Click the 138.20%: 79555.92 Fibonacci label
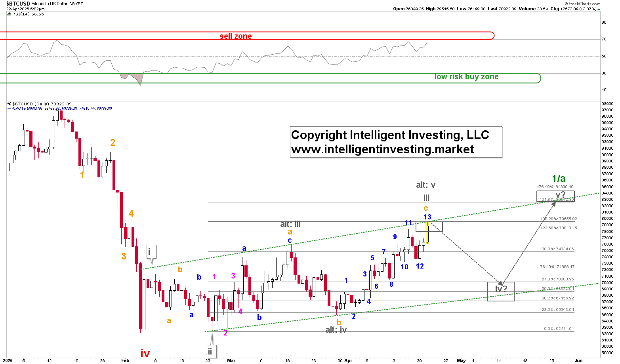The image size is (620, 364). tap(559, 219)
